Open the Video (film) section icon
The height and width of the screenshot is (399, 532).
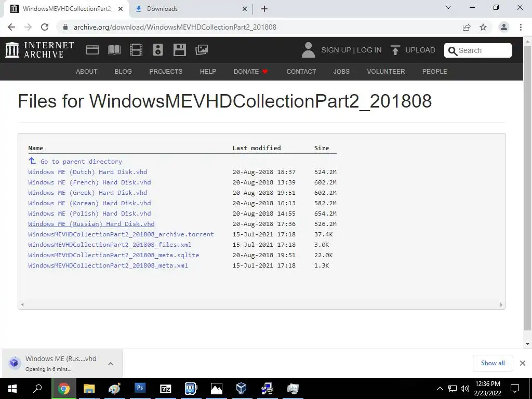136,50
